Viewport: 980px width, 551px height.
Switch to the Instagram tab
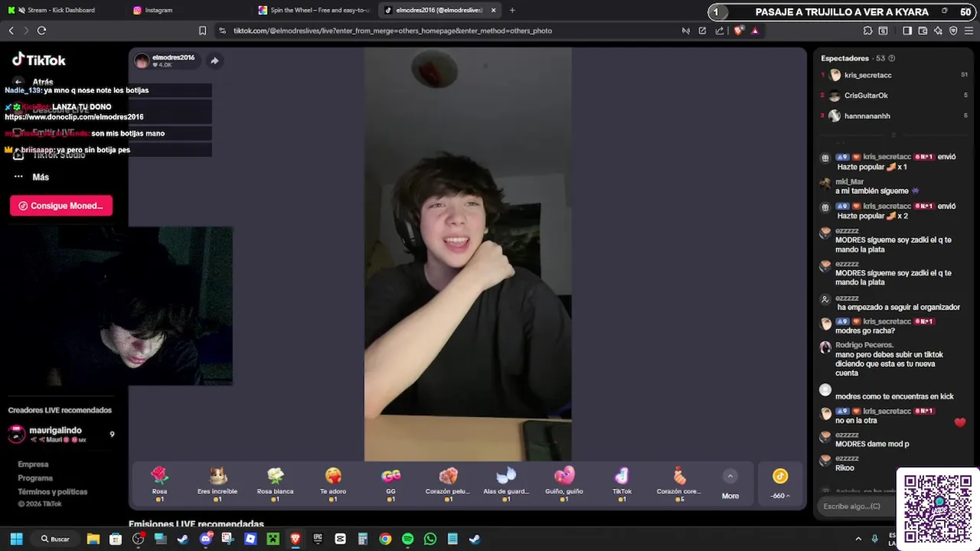tap(158, 10)
